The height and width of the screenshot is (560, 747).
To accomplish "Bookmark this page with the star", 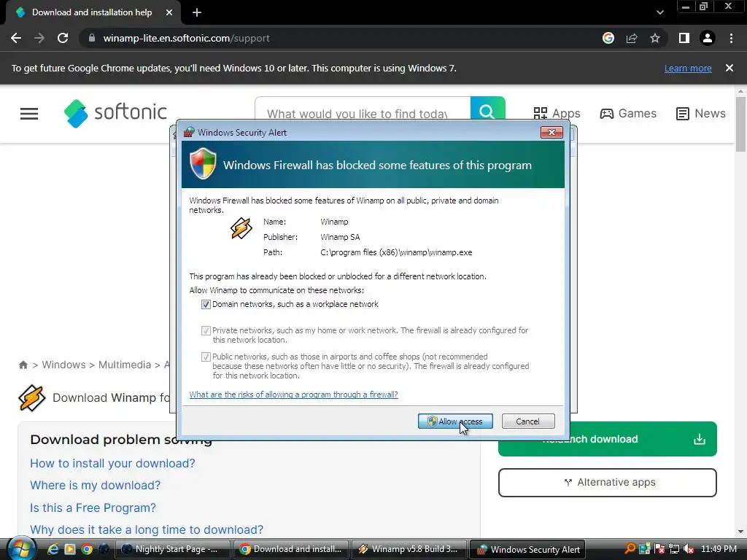I will tap(655, 38).
